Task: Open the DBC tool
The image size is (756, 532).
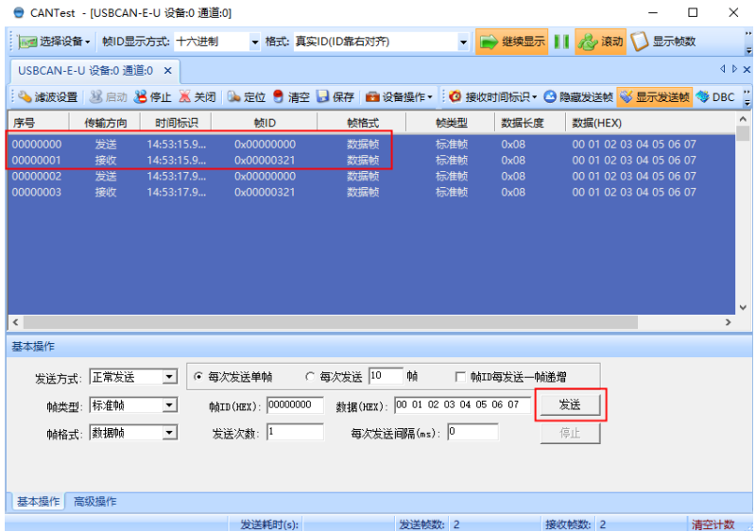Action: 715,97
